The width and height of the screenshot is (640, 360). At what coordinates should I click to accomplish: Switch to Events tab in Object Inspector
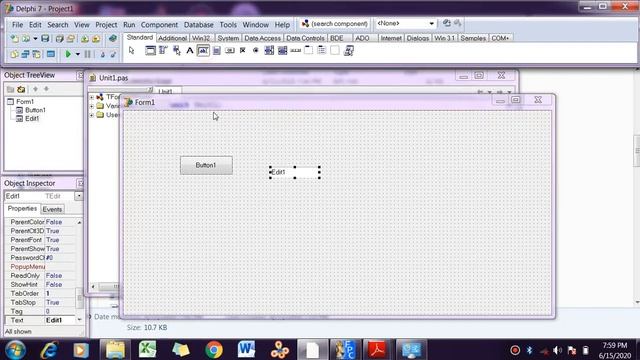52,209
